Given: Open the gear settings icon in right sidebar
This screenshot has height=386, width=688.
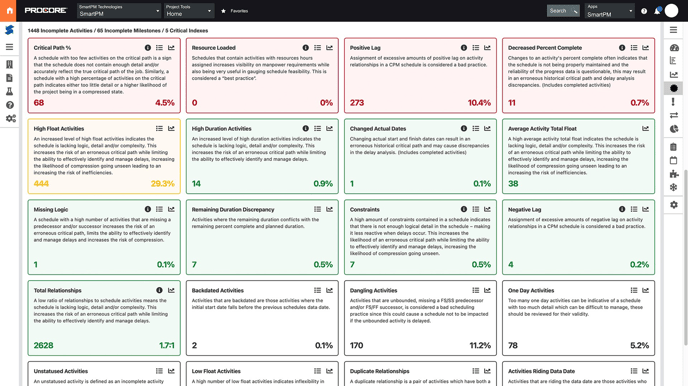Looking at the screenshot, I should (674, 205).
